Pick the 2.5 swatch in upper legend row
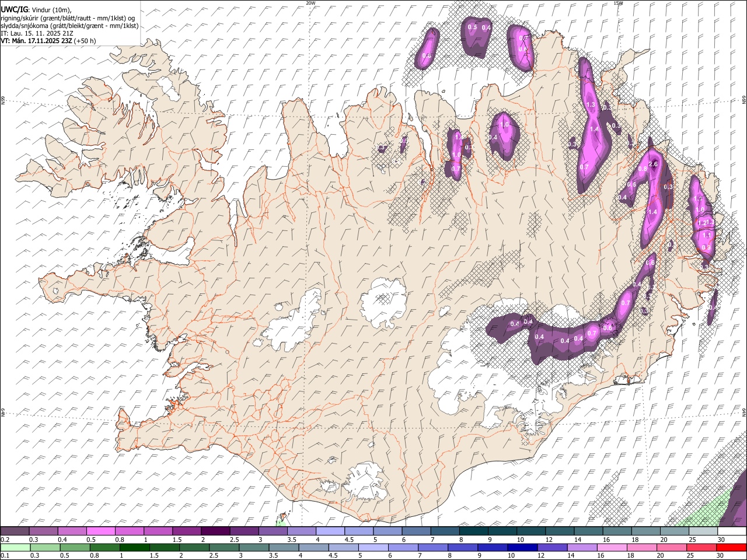Screen dimensions: 747x560 click(x=243, y=531)
